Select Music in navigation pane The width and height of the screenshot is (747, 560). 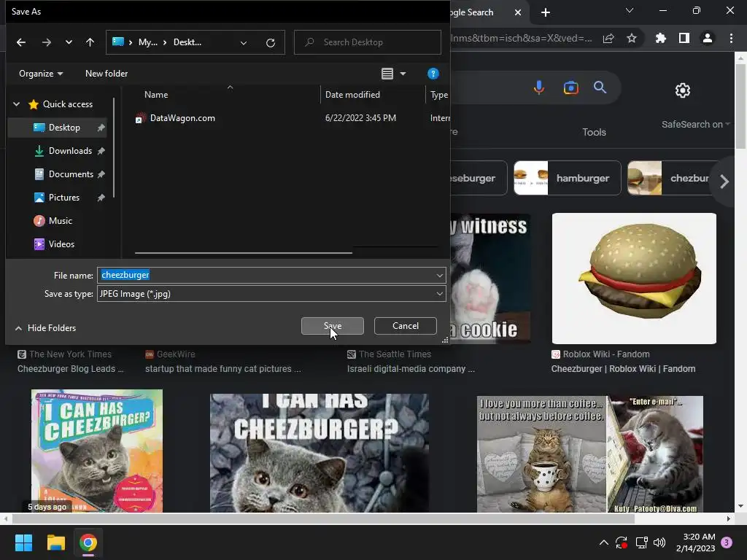pos(60,221)
